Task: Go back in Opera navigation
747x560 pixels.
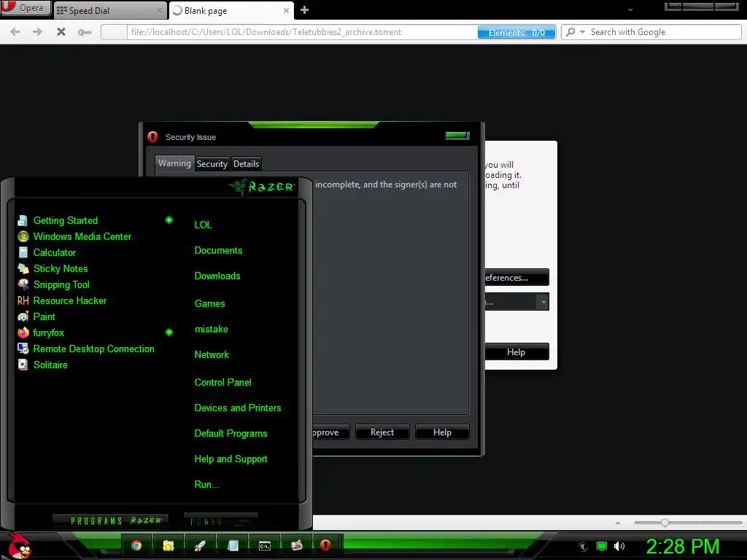Action: 15,32
